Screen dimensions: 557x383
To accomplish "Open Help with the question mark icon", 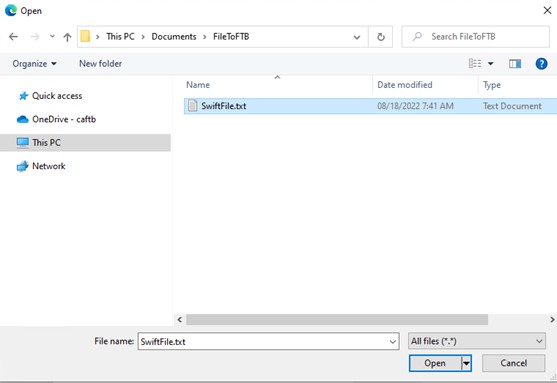I will point(541,64).
